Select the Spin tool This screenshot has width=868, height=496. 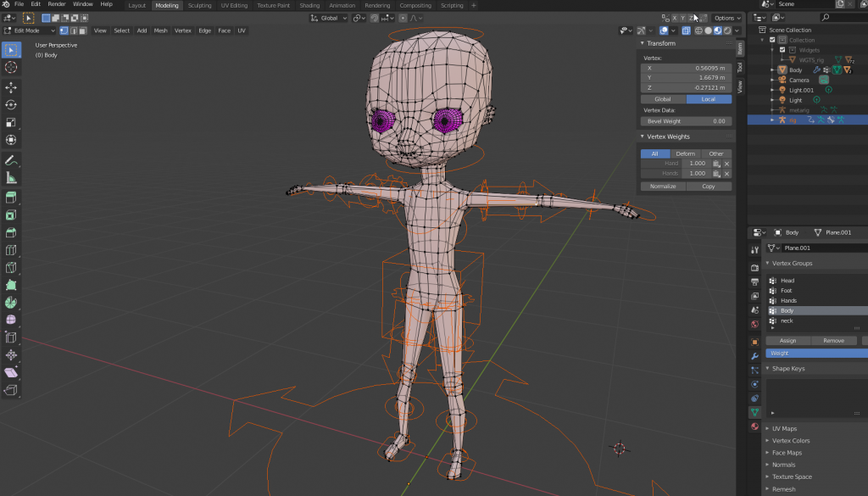(x=11, y=303)
